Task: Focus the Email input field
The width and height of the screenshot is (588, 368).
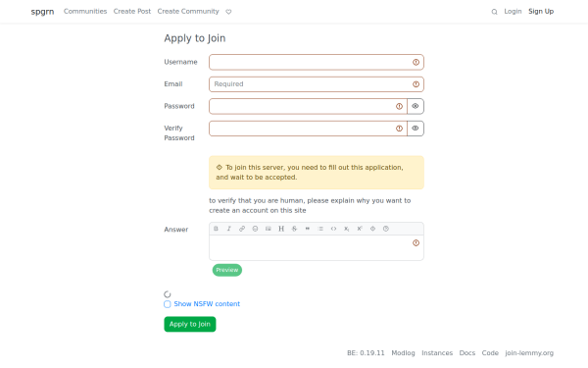Action: point(317,84)
